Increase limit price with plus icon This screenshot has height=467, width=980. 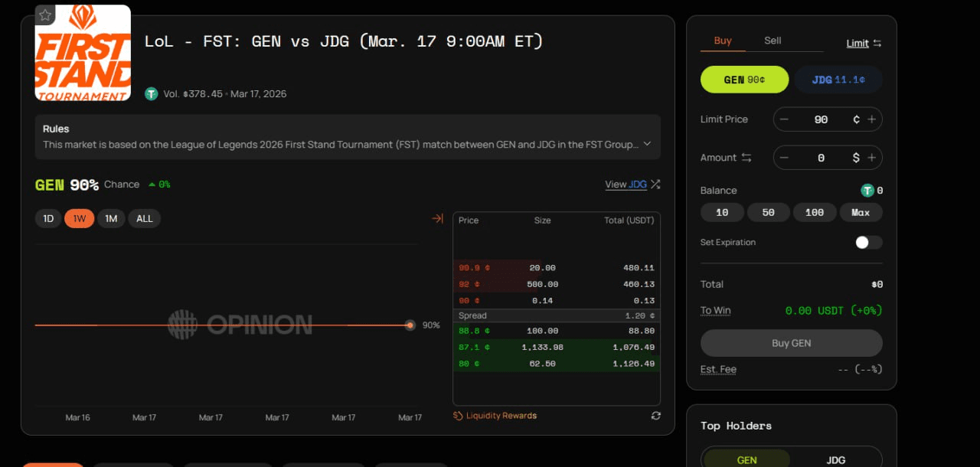(x=871, y=119)
